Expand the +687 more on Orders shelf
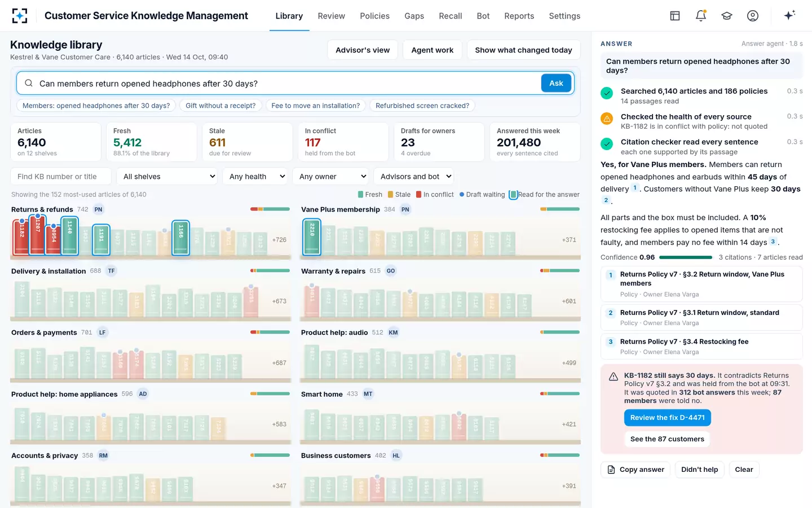 279,363
